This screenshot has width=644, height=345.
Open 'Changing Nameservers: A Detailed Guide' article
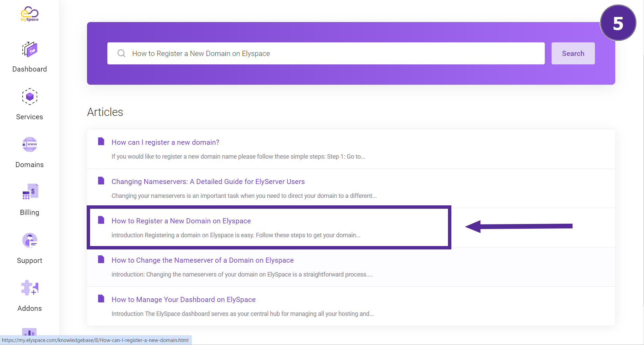[x=208, y=182]
